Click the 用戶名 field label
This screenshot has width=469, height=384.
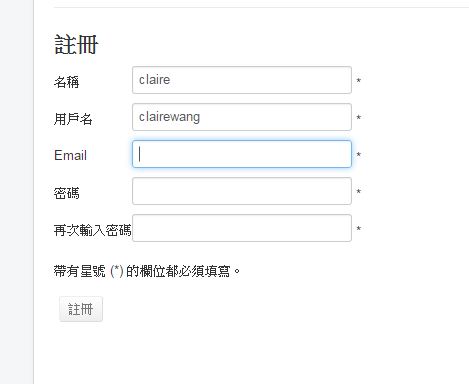(73, 119)
